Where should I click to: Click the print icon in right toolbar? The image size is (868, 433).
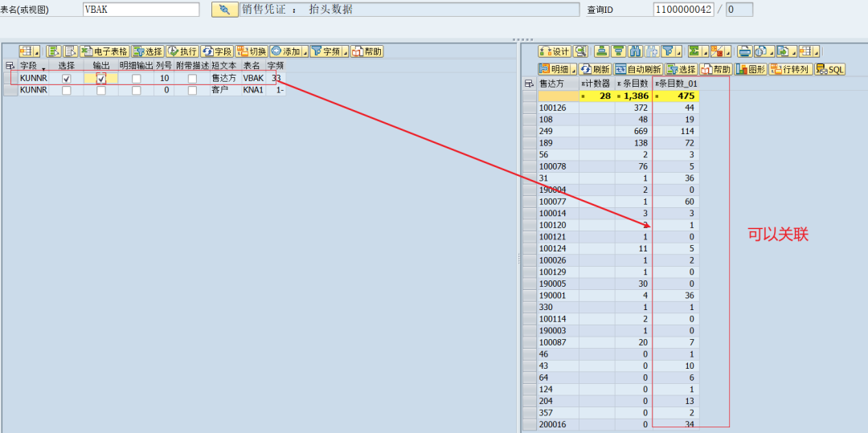[x=745, y=51]
